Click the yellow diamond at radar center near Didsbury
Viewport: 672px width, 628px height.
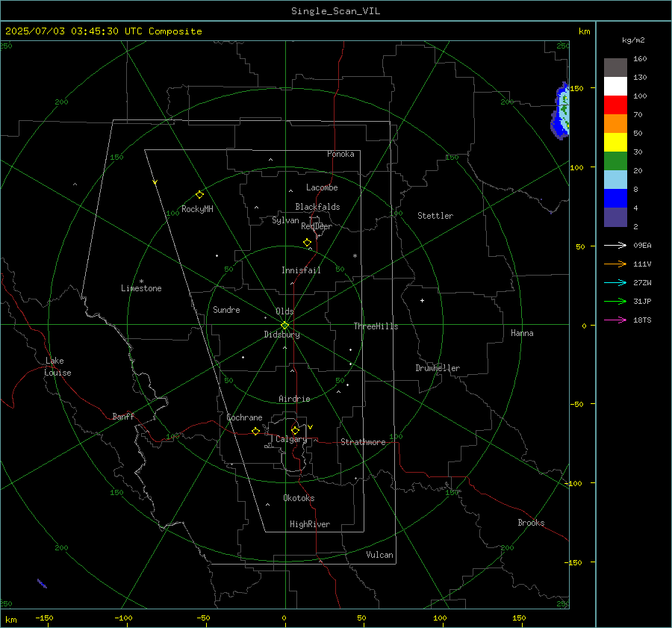pyautogui.click(x=284, y=326)
